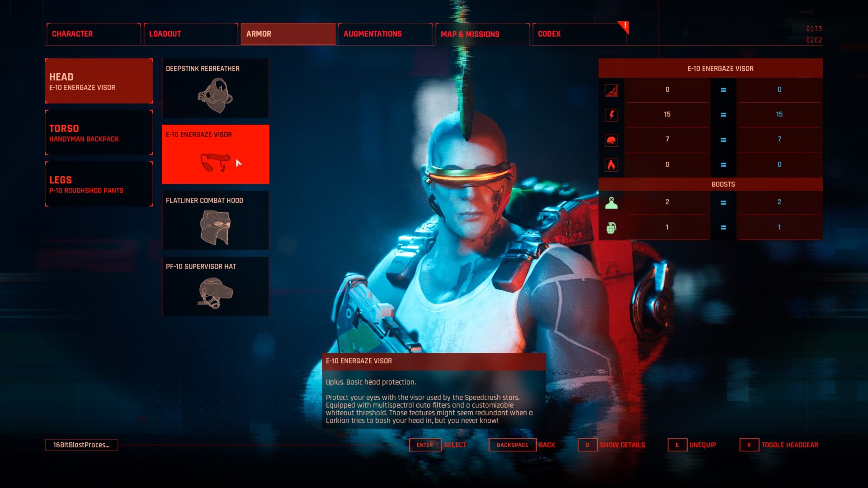
Task: Click the fire damage resistance icon
Action: [611, 164]
